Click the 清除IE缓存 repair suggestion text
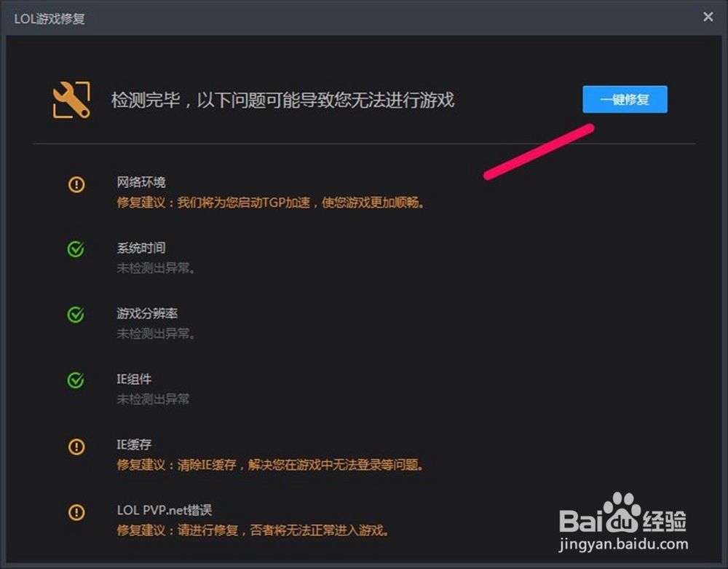The image size is (728, 569). [x=271, y=465]
